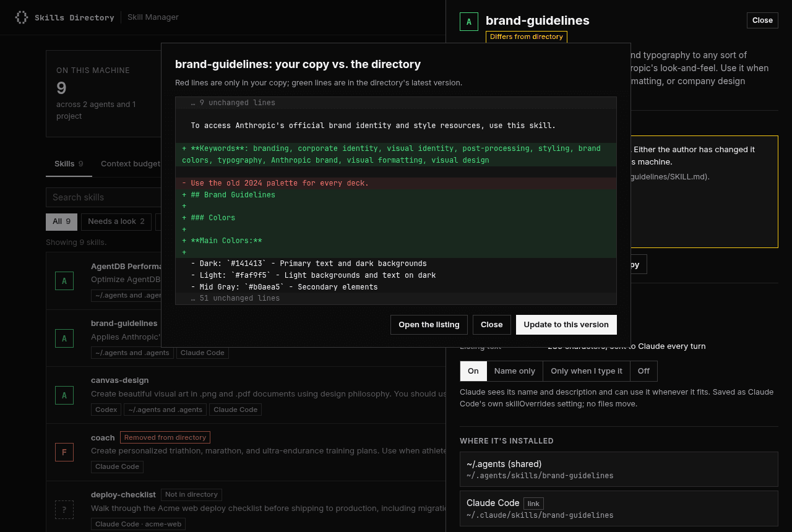792x532 pixels.
Task: Click the grade A badge on the canvas-design row
Action: tap(64, 395)
